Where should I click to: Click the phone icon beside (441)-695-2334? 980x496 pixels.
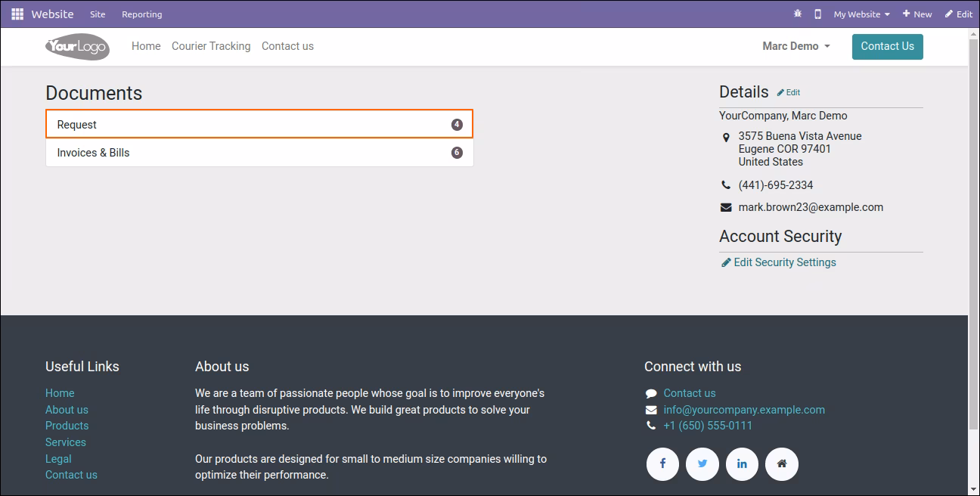click(x=726, y=185)
